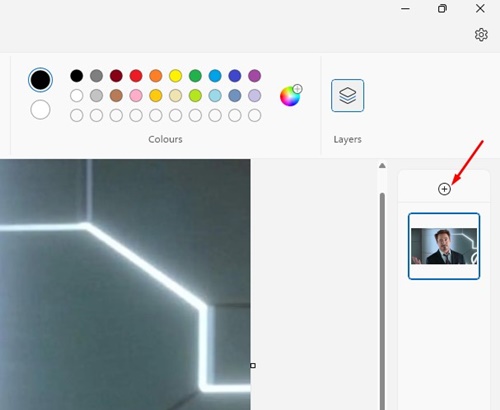Image resolution: width=500 pixels, height=410 pixels.
Task: Pick the dark red colour swatch
Action: [116, 76]
